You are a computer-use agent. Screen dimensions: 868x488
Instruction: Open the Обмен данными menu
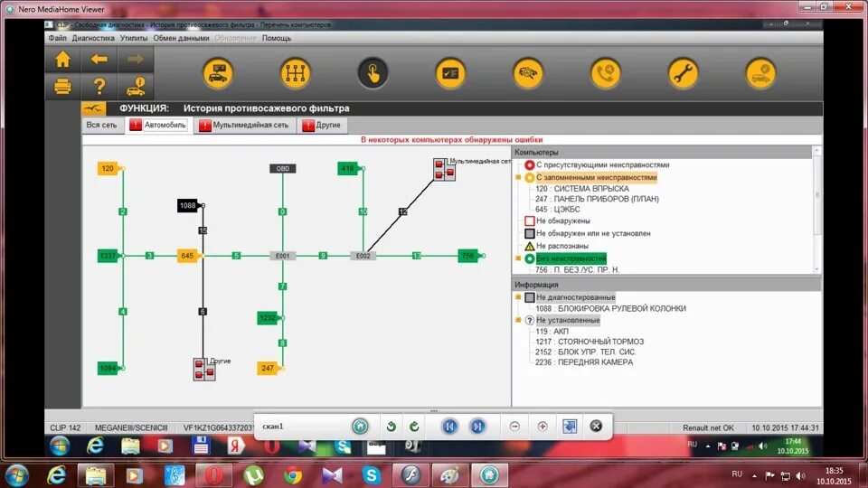pyautogui.click(x=181, y=38)
